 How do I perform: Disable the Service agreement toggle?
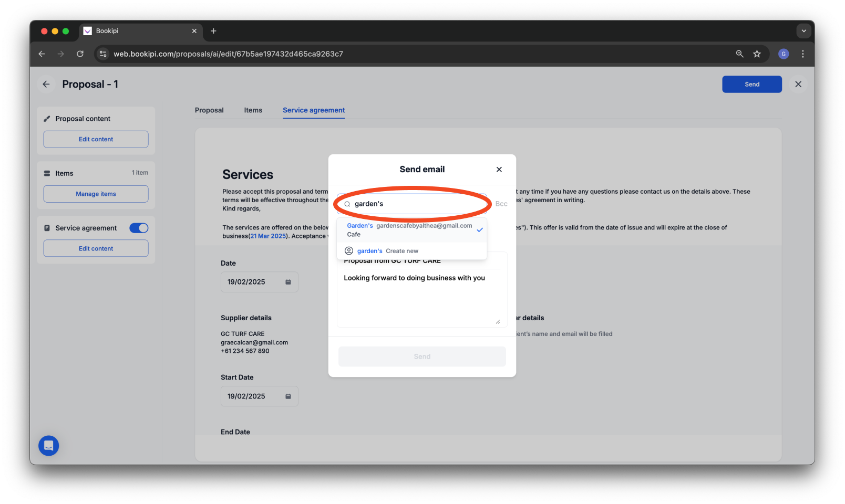pyautogui.click(x=138, y=228)
